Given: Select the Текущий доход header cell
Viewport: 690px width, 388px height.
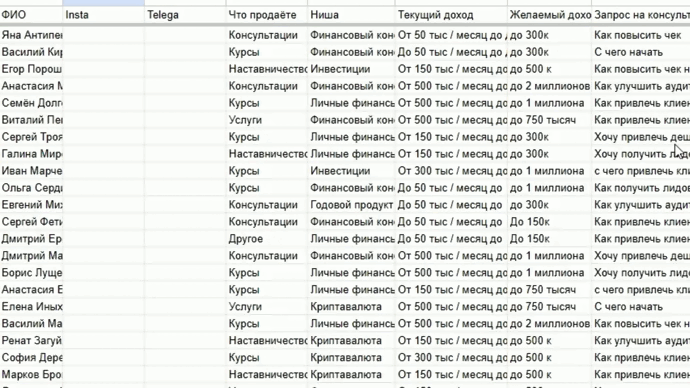Looking at the screenshot, I should point(451,15).
